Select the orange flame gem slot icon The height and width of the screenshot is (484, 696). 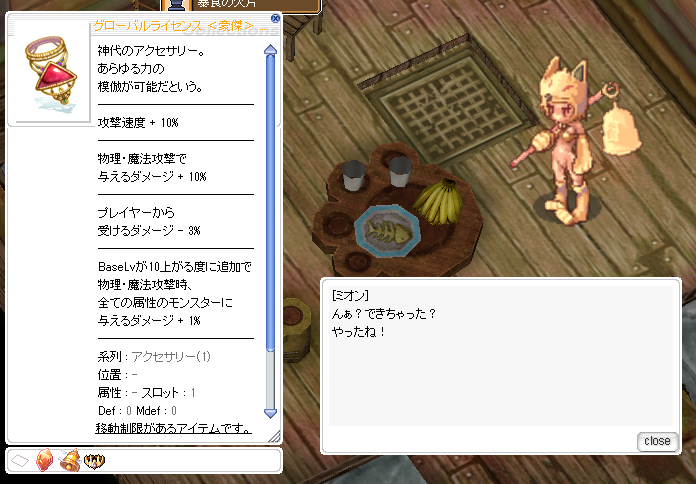tap(44, 460)
